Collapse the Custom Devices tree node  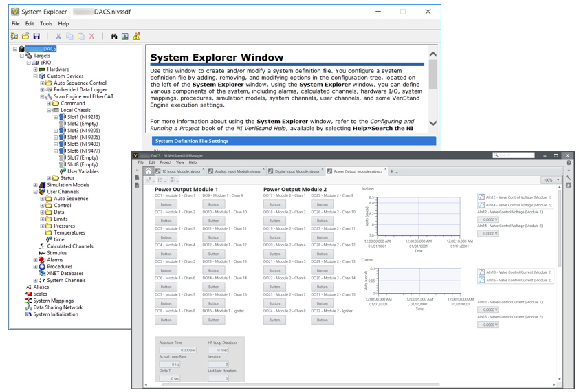pyautogui.click(x=36, y=76)
